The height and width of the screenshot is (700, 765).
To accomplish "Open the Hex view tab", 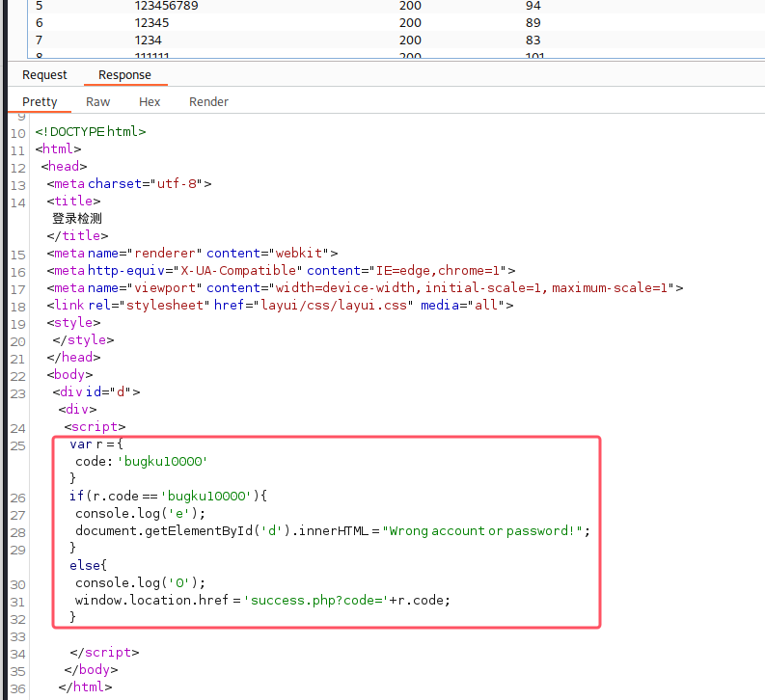I will 150,102.
